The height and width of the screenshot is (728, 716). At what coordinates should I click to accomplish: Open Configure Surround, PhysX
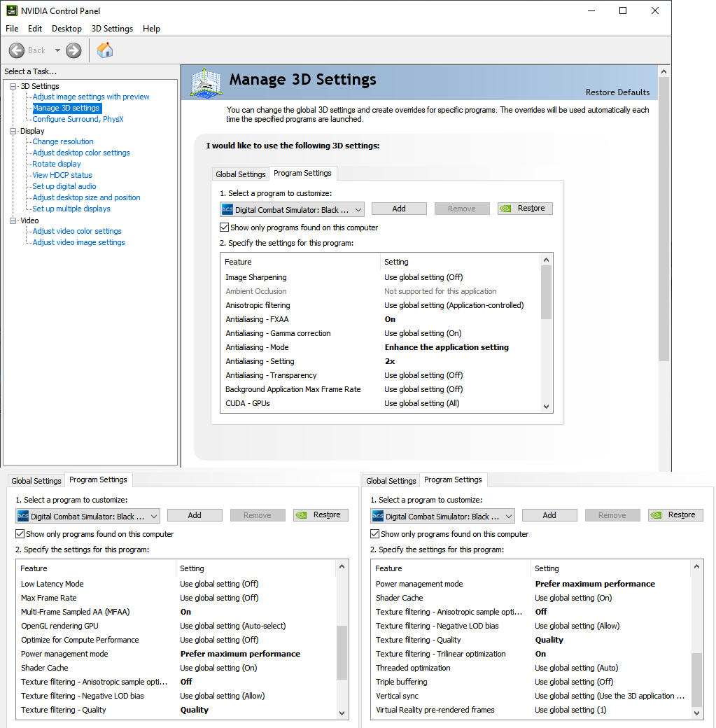(x=78, y=119)
